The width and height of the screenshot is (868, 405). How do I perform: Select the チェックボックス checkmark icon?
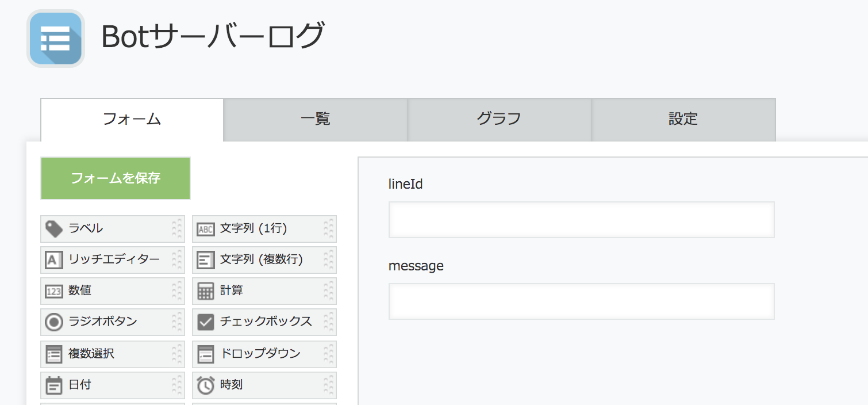[x=205, y=322]
